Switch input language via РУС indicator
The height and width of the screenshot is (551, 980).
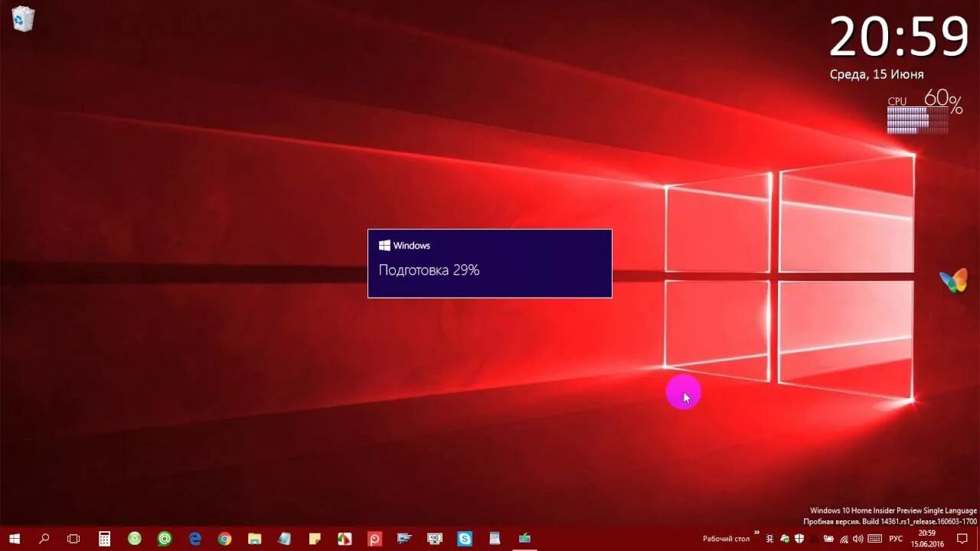point(896,539)
